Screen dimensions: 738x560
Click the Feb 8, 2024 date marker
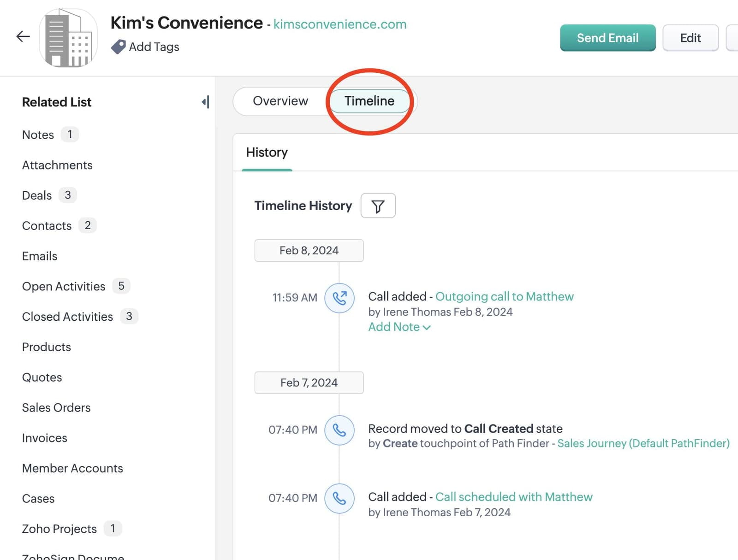309,250
